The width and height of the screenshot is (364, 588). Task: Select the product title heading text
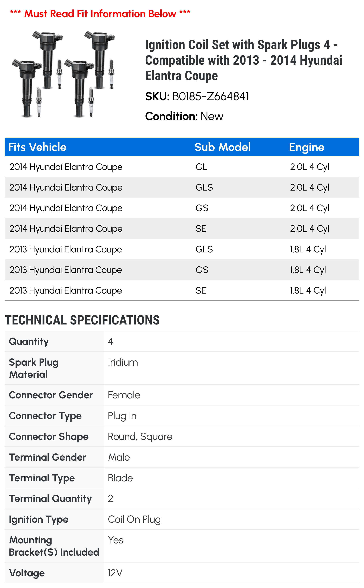click(x=243, y=60)
